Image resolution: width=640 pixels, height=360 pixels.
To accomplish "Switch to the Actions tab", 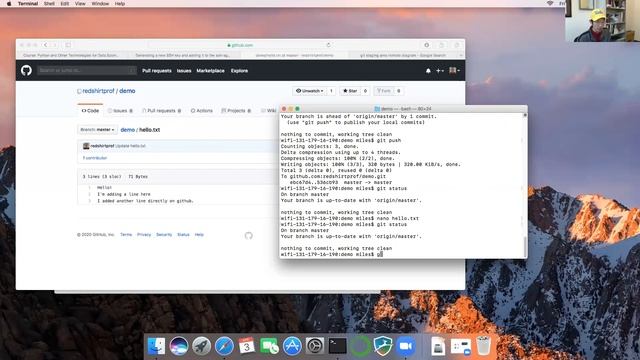I will (x=202, y=111).
